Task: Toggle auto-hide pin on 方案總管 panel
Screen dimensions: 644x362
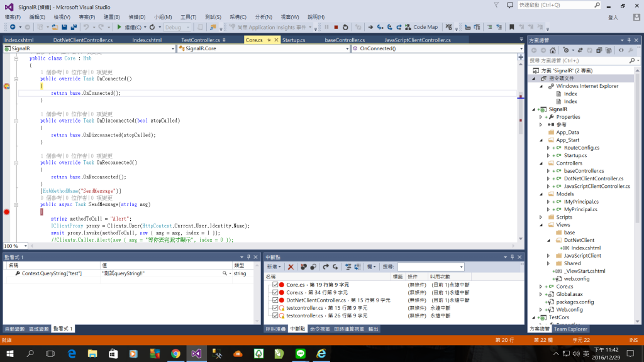Action: (x=629, y=40)
